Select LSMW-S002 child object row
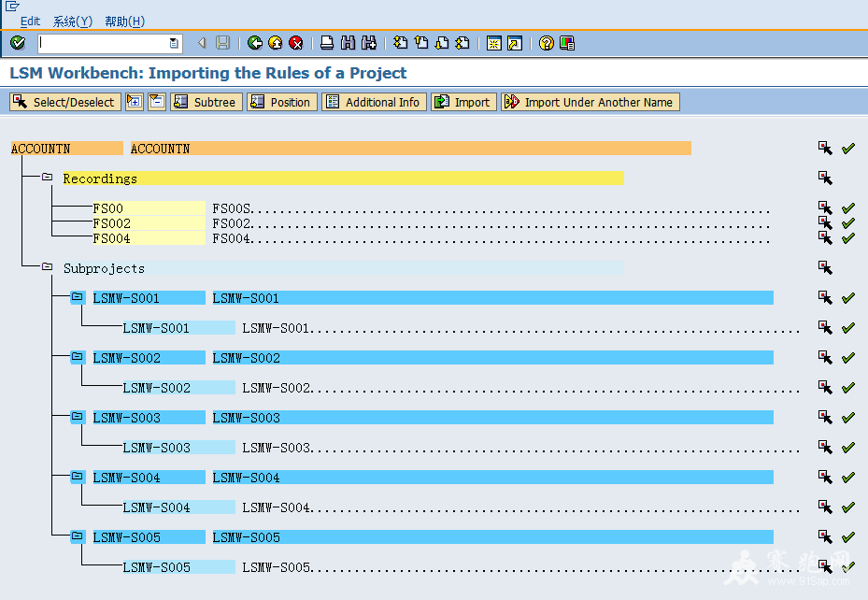The image size is (868, 600). [x=178, y=388]
